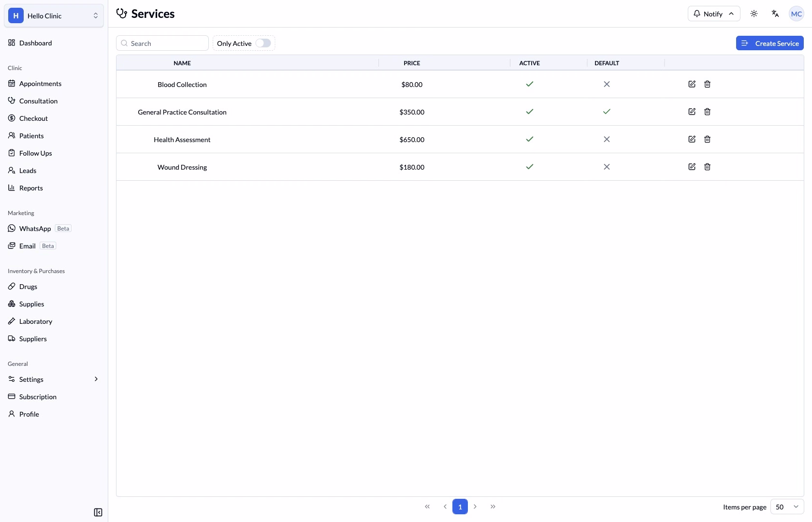Viewport: 812px width, 522px height.
Task: Open the Subscription page
Action: pyautogui.click(x=54, y=397)
